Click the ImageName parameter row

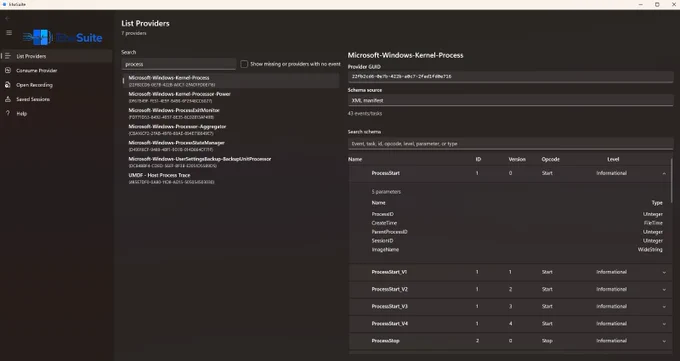517,249
